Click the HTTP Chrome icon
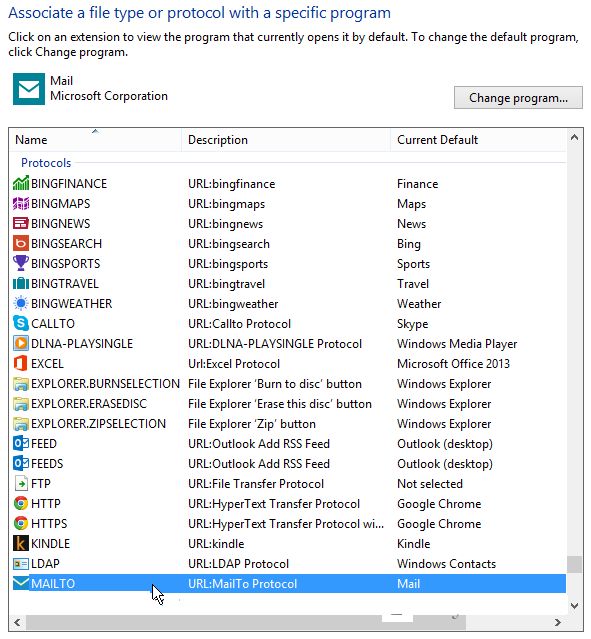 (21, 503)
